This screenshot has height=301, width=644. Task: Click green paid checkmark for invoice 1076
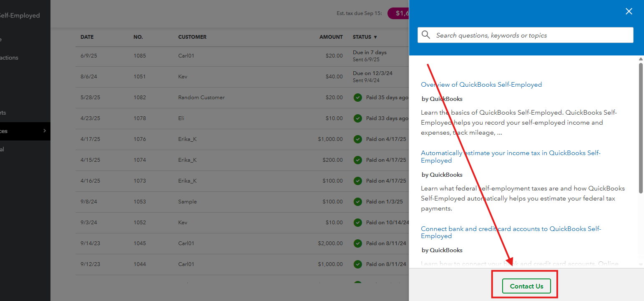point(357,139)
